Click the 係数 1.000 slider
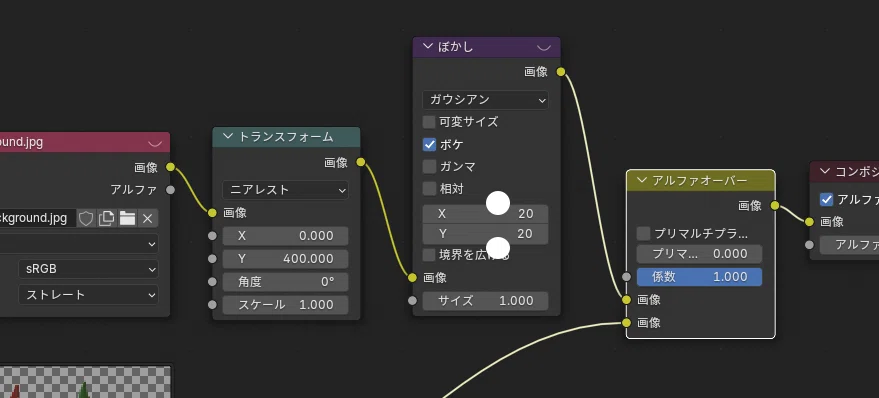The image size is (879, 398). (x=699, y=277)
